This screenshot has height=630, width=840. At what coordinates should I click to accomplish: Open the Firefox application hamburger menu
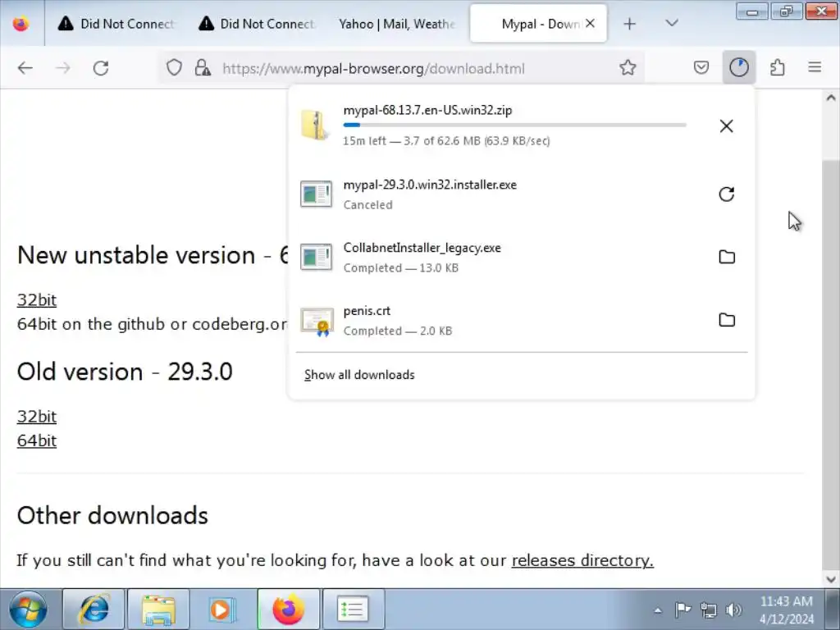(x=815, y=67)
